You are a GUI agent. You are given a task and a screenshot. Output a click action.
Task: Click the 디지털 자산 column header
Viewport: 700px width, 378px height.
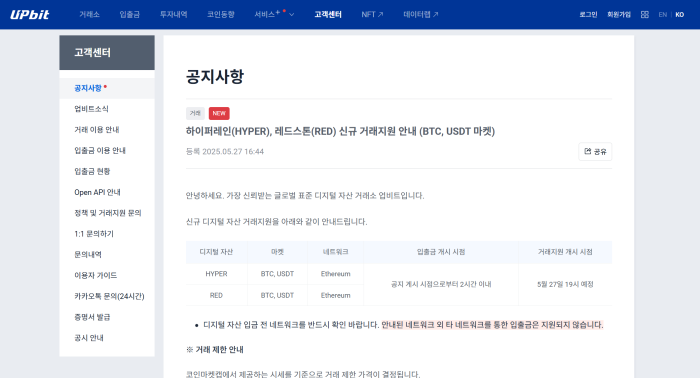tap(217, 252)
